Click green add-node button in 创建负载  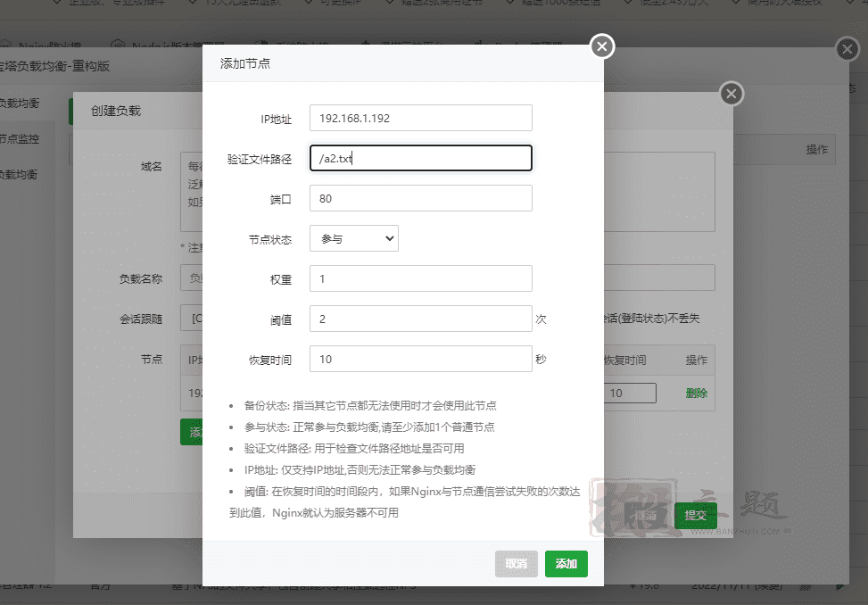pyautogui.click(x=192, y=432)
